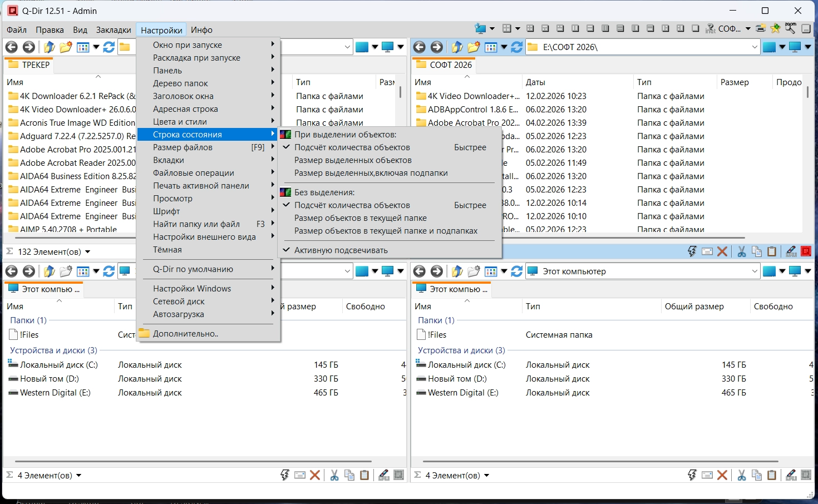The width and height of the screenshot is (818, 504).
Task: Select Western Digital (E:) in the bottom-right pane
Action: [462, 393]
